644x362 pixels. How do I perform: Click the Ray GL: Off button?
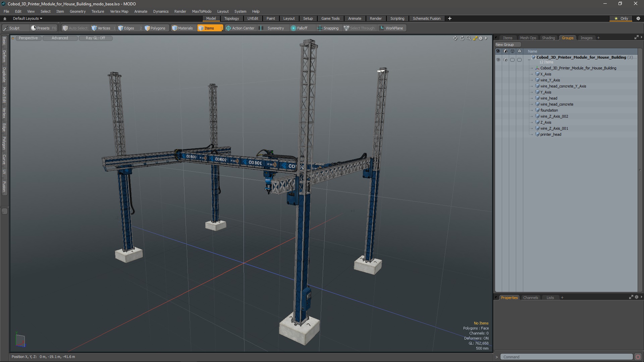pos(95,38)
